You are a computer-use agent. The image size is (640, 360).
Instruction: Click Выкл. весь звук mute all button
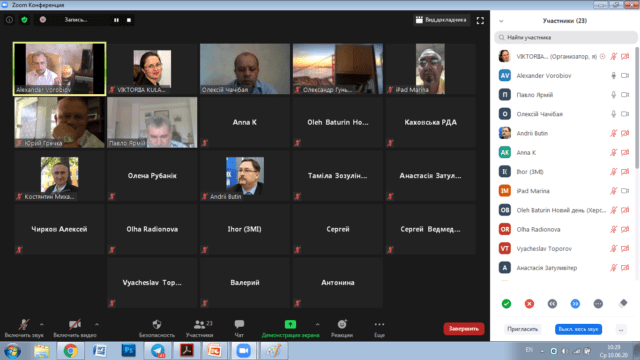(578, 329)
